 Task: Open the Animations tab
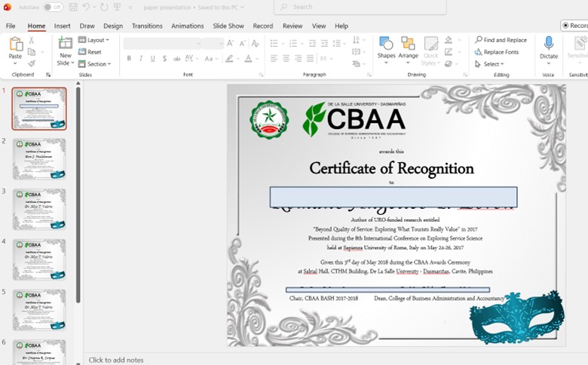[x=188, y=26]
